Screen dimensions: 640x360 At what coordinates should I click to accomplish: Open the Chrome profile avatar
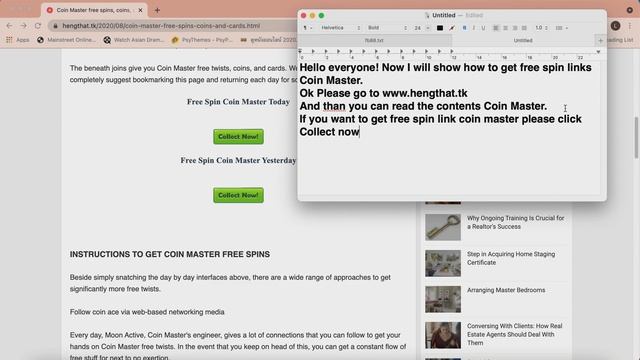click(616, 26)
